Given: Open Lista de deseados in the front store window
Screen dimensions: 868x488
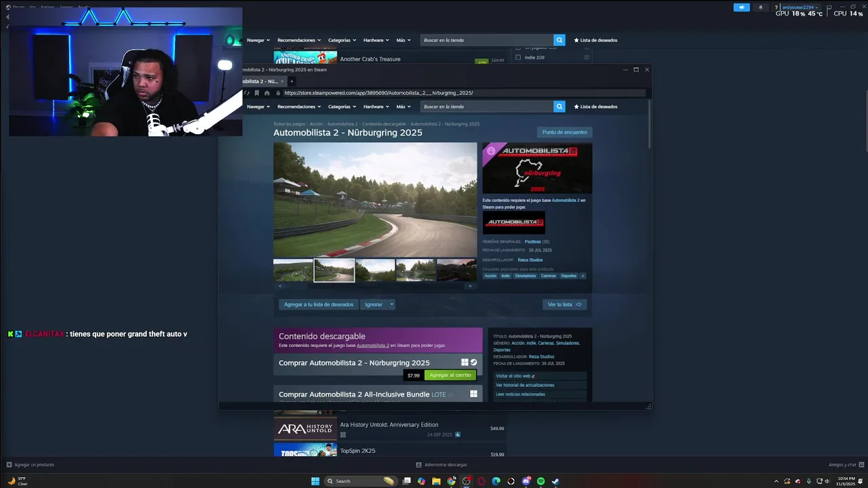Looking at the screenshot, I should pyautogui.click(x=596, y=106).
